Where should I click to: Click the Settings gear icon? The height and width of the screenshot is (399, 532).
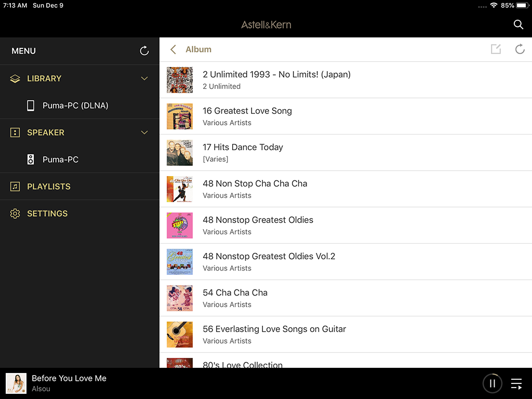[15, 214]
